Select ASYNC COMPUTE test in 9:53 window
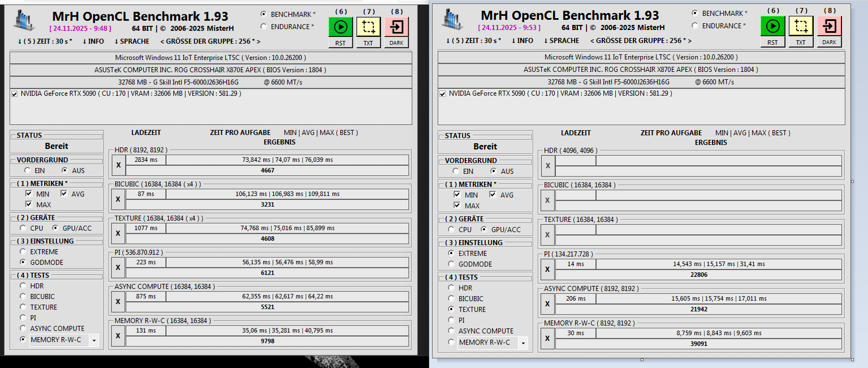This screenshot has width=868, height=368. (451, 331)
